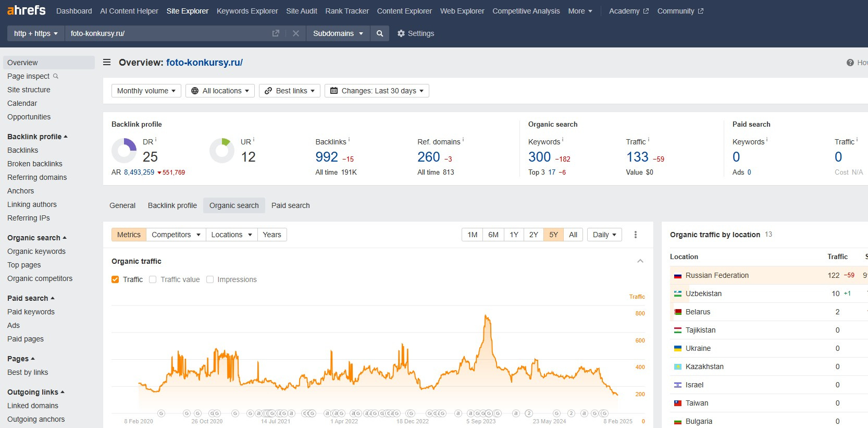Open Broken backlinks in sidebar
The image size is (868, 428).
pos(35,164)
